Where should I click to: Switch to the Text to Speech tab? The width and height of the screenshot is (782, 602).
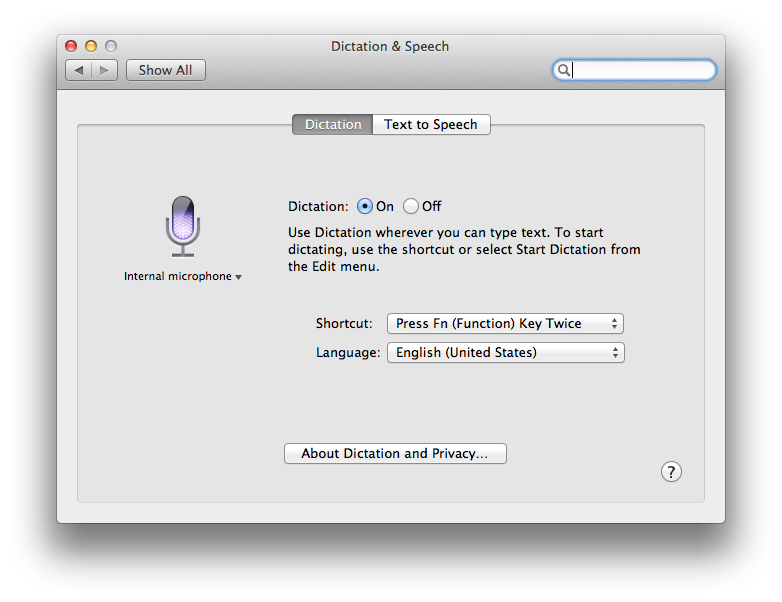click(x=431, y=125)
